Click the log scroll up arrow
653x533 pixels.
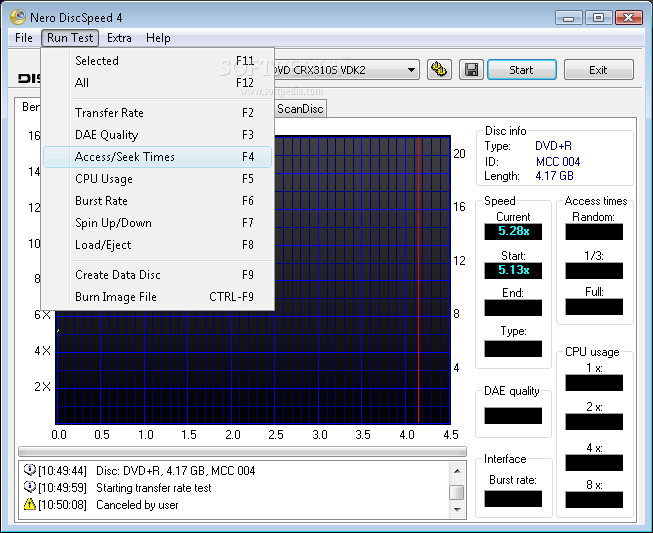click(x=457, y=471)
